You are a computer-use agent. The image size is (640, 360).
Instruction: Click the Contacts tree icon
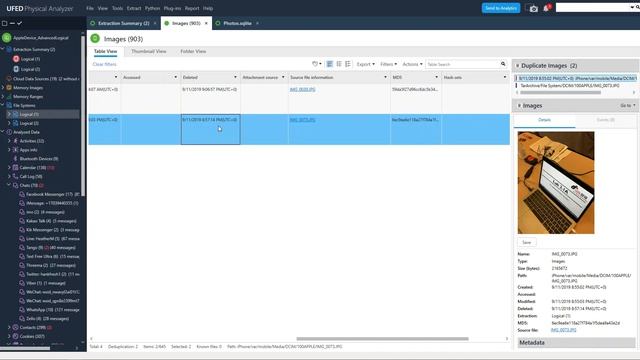[16, 327]
